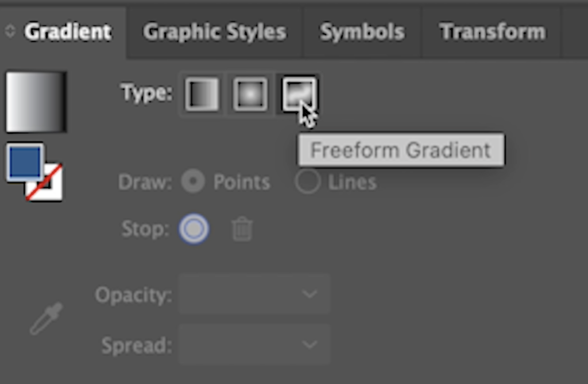588x384 pixels.
Task: Open the Transform tab
Action: click(x=492, y=32)
